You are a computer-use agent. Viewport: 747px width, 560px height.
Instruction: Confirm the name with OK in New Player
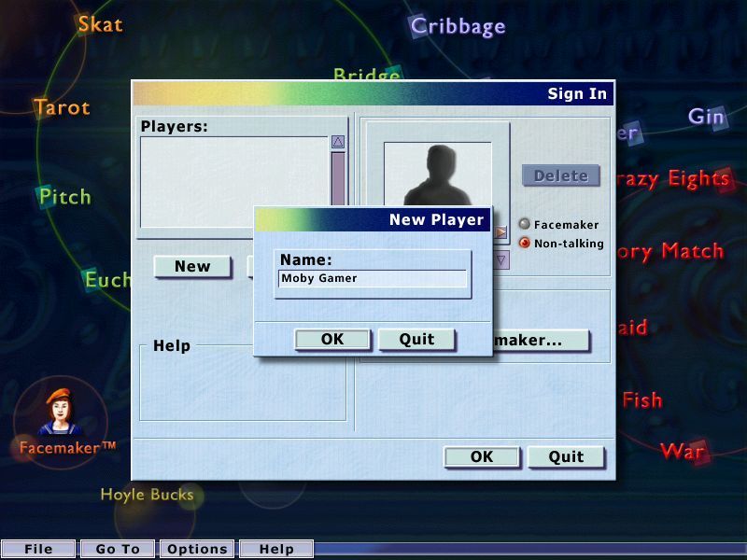tap(331, 340)
